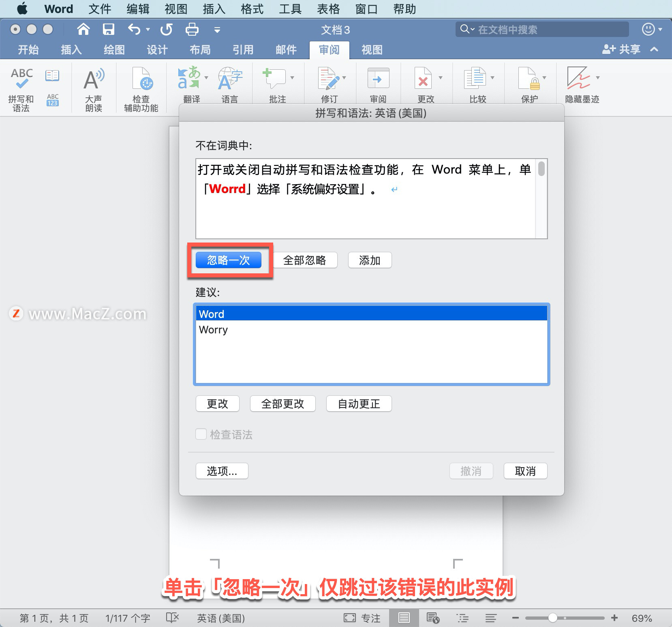Switch to Design (设计) ribbon tab
Screen dimensions: 672x627
click(157, 49)
